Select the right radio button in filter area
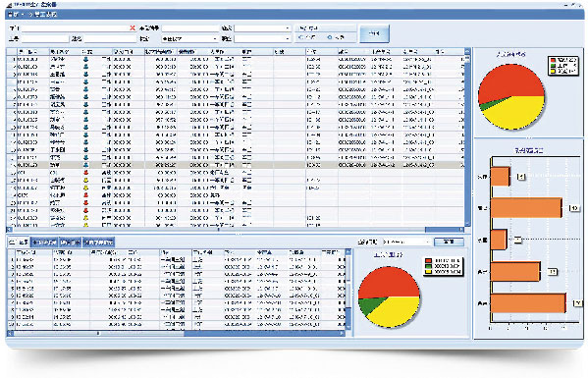The width and height of the screenshot is (588, 378). tap(330, 37)
